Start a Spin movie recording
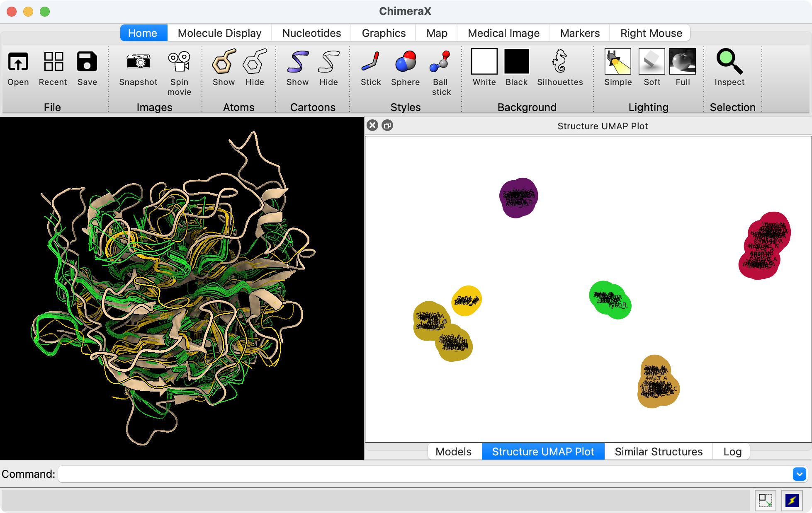 pos(179,62)
